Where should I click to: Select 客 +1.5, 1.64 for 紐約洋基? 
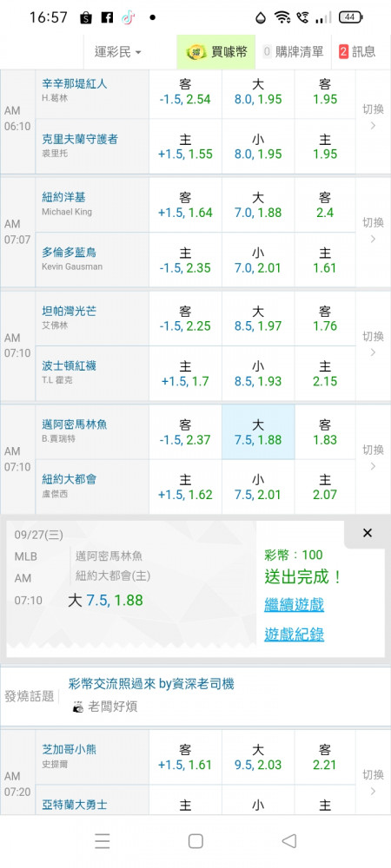185,204
